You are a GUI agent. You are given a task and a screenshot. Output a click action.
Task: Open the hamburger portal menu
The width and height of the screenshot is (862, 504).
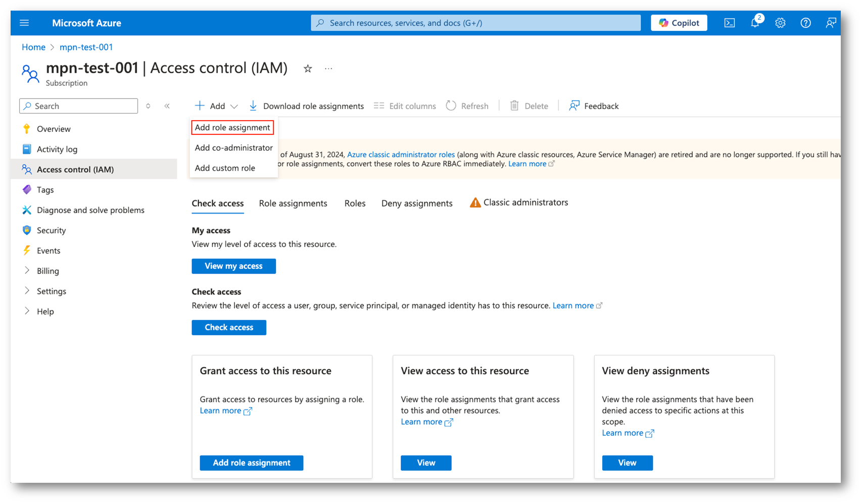coord(24,23)
